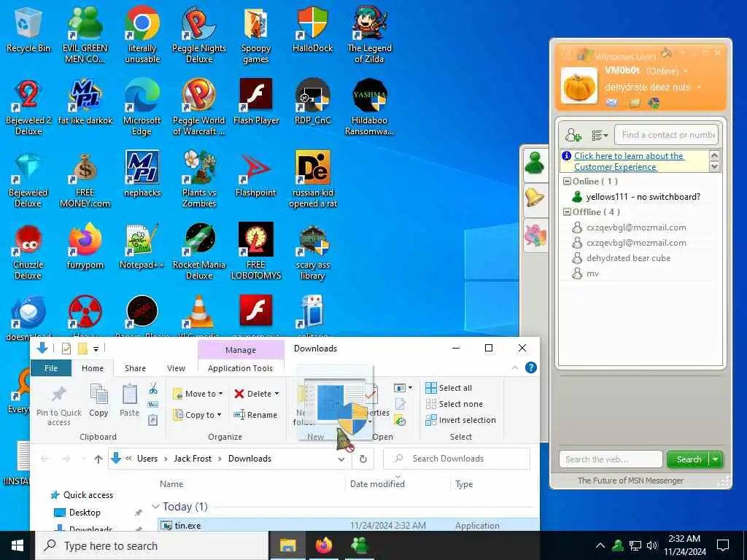This screenshot has height=560, width=747.
Task: Open the Hildaboo Ransomware desktop icon
Action: coord(369,107)
